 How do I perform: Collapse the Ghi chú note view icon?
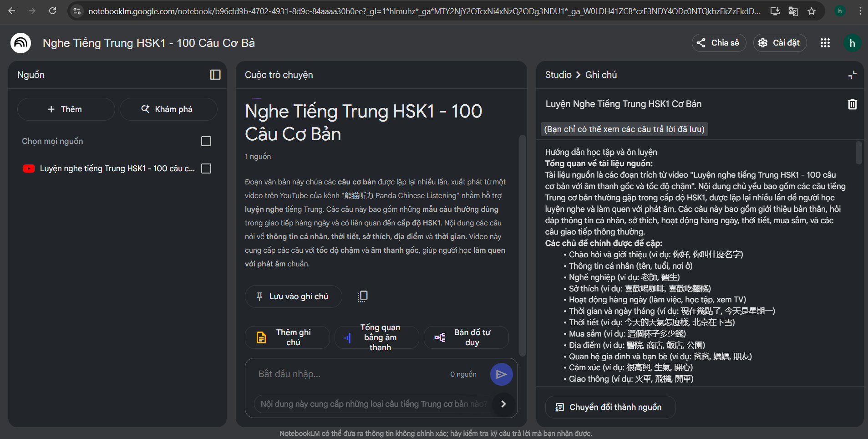click(x=853, y=75)
